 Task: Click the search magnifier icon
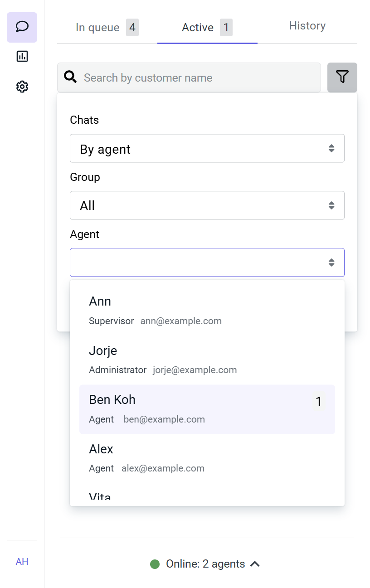[x=71, y=78]
